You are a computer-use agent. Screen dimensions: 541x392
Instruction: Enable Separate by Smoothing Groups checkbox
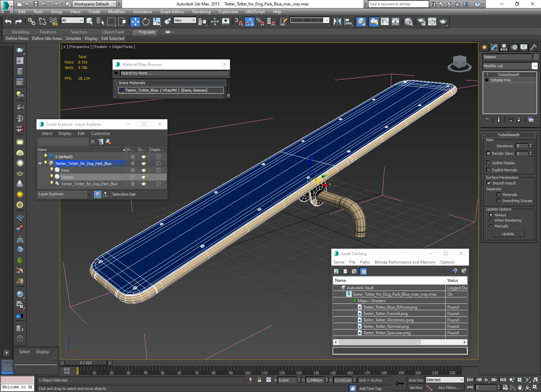pyautogui.click(x=499, y=201)
